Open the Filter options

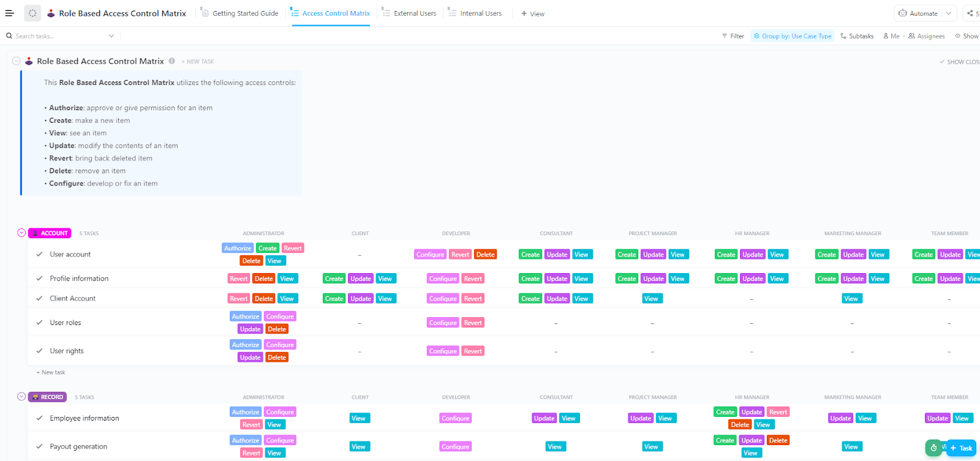pos(733,36)
